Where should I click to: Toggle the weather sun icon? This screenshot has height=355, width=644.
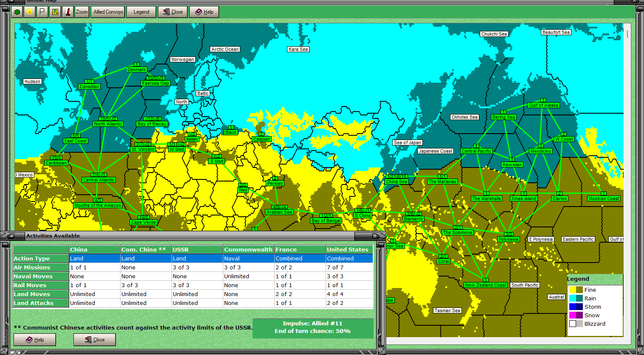(29, 12)
